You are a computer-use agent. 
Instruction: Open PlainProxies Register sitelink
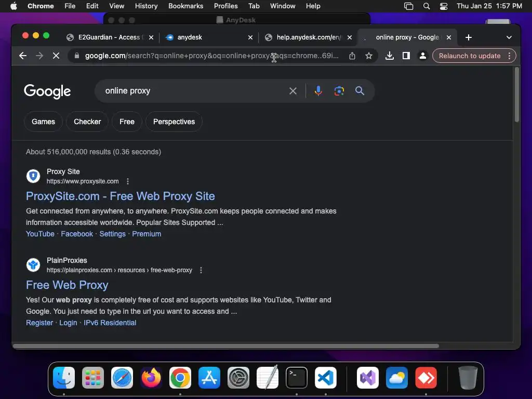pos(39,323)
